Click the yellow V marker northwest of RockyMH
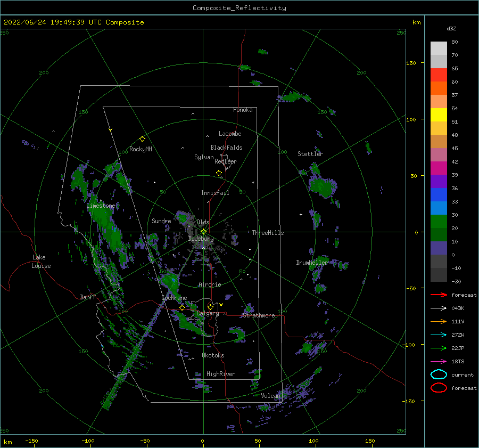Viewport: 479px width, 448px height. tap(111, 130)
